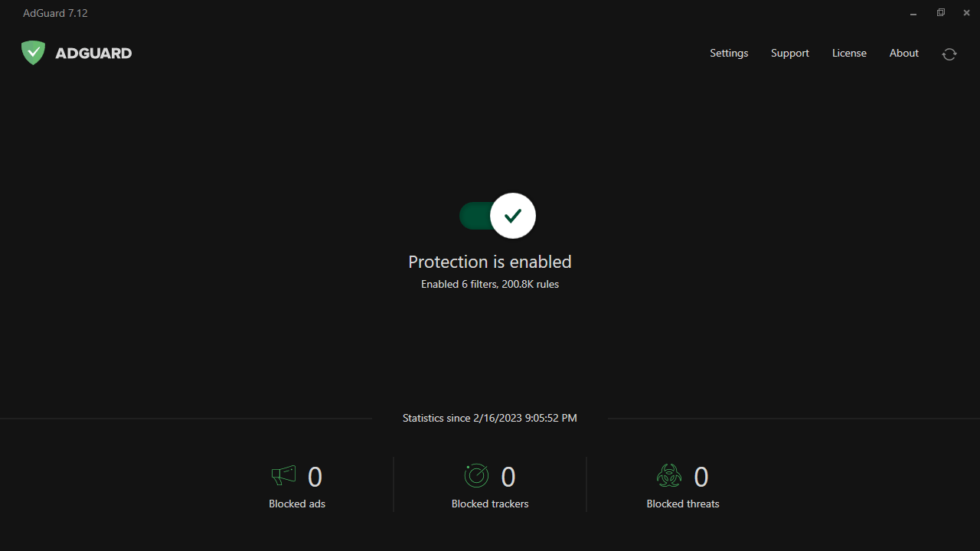The height and width of the screenshot is (551, 980).
Task: Click the Blocked ads megaphone icon
Action: click(x=283, y=476)
